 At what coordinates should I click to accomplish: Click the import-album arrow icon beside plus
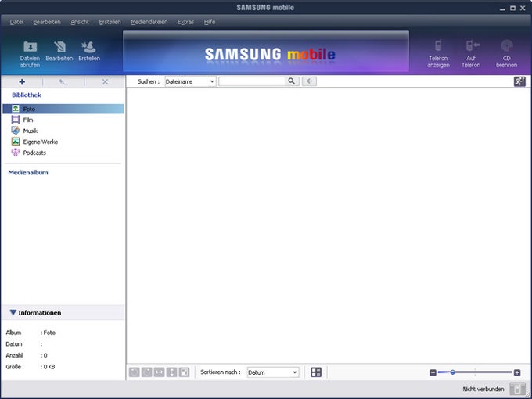(63, 82)
